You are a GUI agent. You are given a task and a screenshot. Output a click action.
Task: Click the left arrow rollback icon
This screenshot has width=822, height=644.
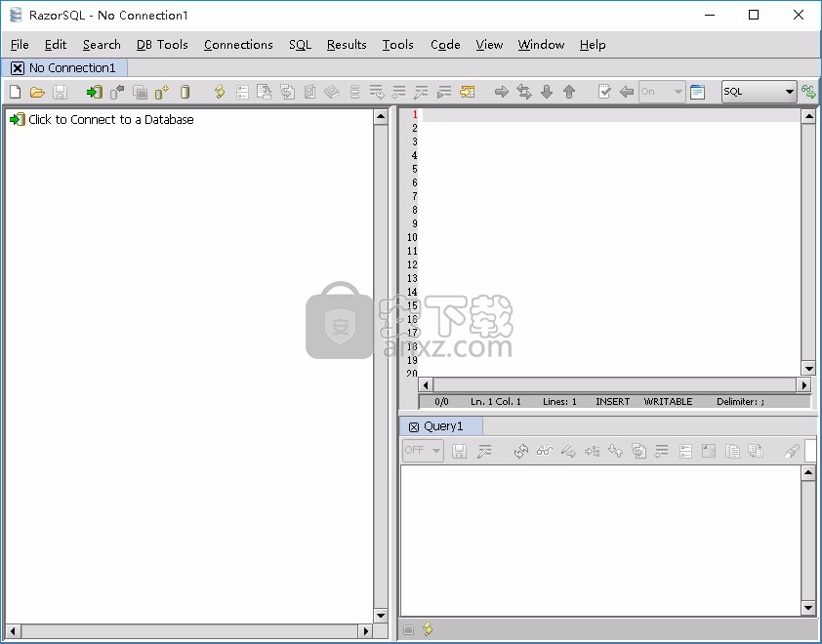627,93
